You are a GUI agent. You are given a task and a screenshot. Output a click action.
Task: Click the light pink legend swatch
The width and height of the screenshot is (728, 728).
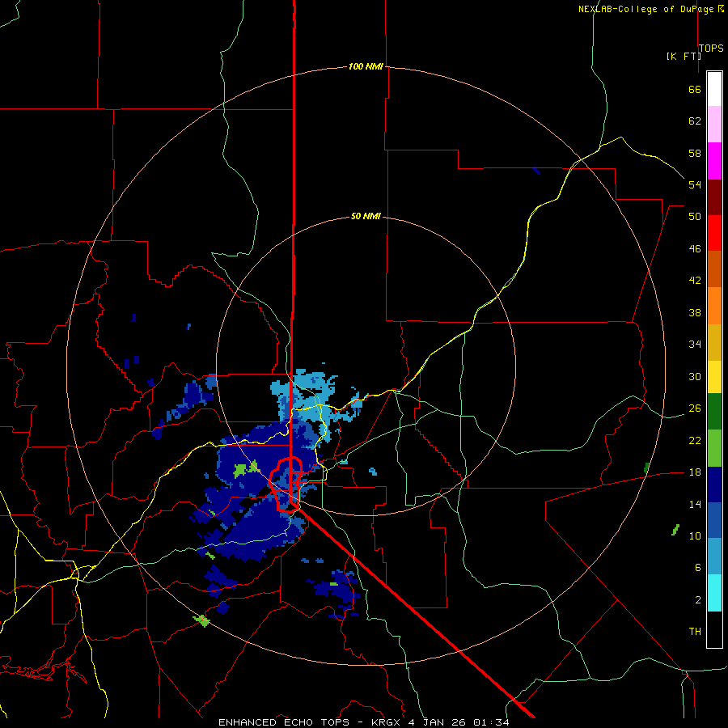[714, 125]
